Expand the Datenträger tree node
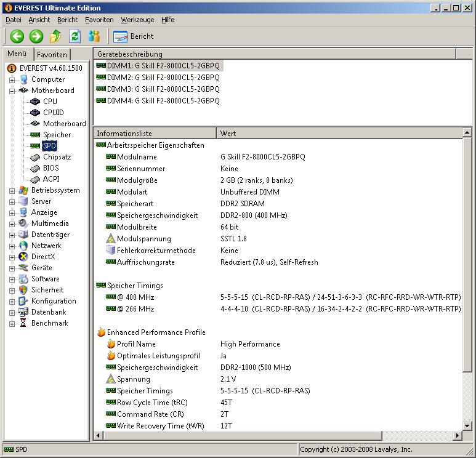Image resolution: width=476 pixels, height=458 pixels. tap(12, 235)
